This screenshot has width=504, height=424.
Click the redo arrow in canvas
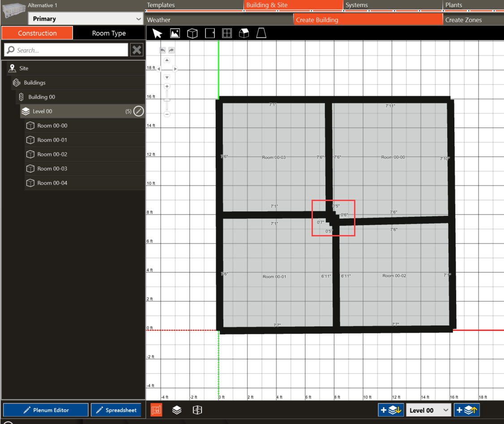coord(171,50)
